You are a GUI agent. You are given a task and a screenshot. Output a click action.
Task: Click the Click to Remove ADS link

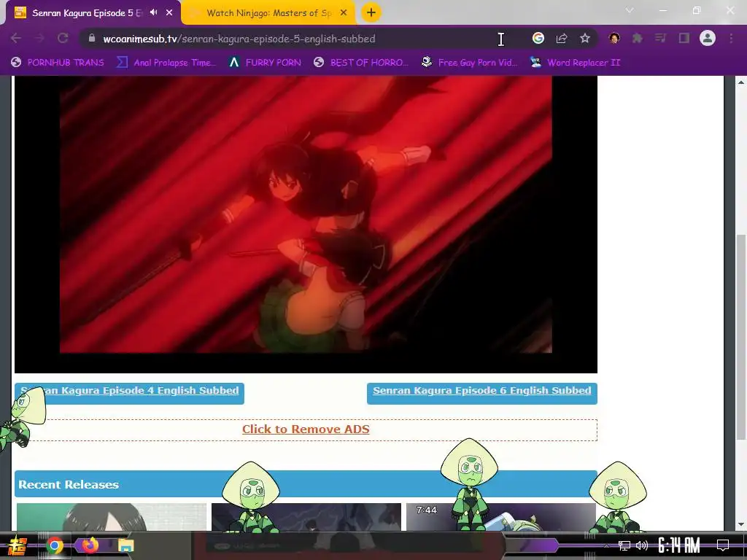pos(306,429)
